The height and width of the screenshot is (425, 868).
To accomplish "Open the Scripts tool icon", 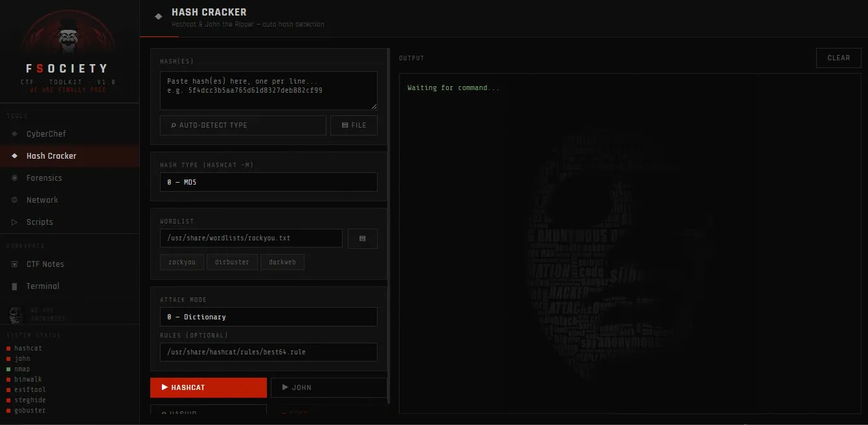I will tap(14, 222).
